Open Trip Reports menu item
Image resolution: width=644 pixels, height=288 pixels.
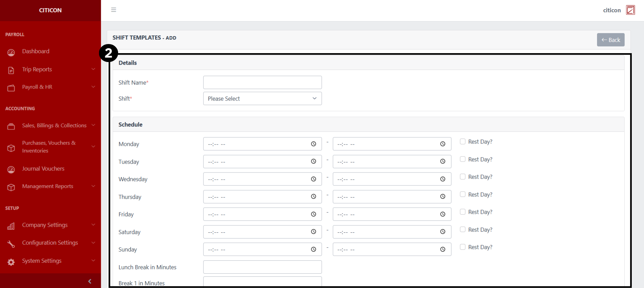pyautogui.click(x=37, y=69)
